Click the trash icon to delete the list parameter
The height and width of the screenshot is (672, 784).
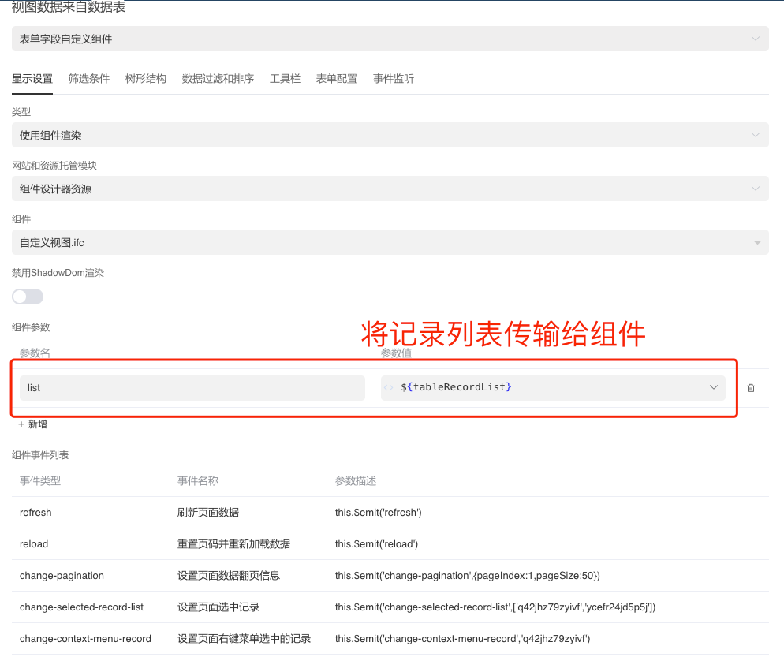(750, 387)
